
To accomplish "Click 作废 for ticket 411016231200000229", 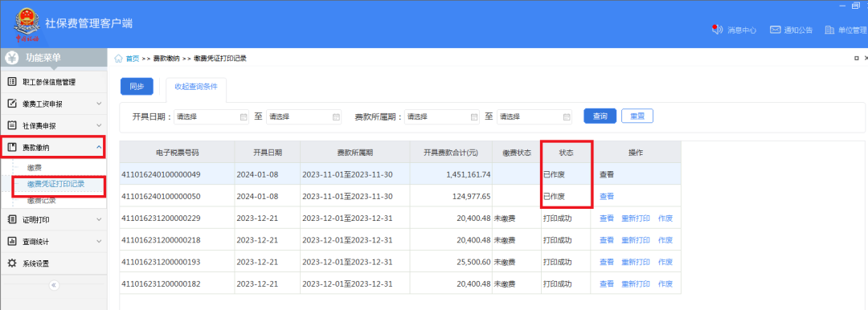I will point(665,218).
